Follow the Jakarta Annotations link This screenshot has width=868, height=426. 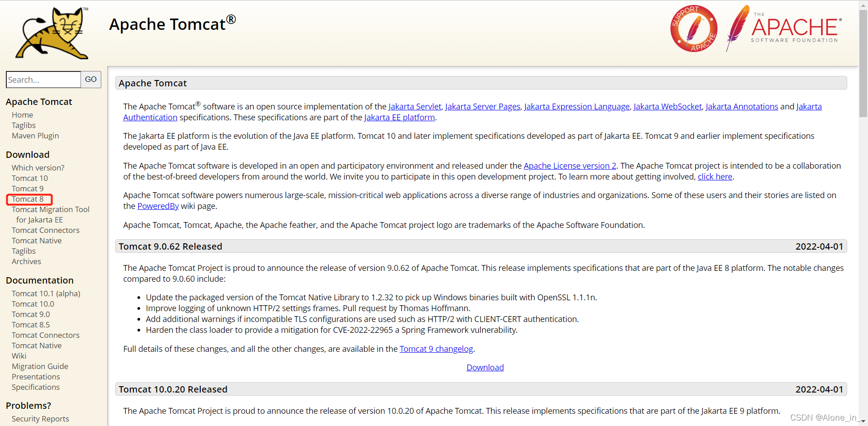pos(742,106)
